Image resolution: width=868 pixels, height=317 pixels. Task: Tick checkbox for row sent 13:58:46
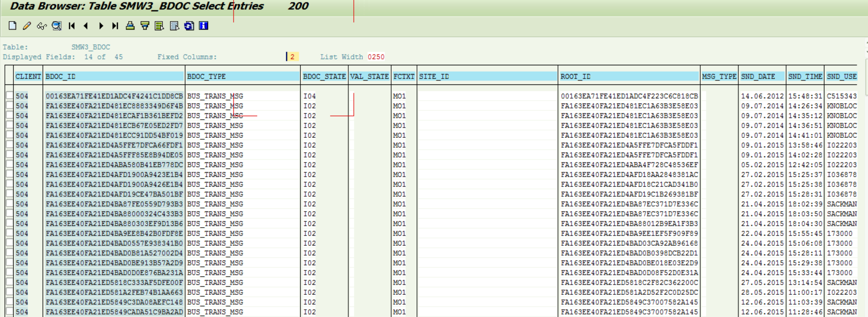[9, 145]
